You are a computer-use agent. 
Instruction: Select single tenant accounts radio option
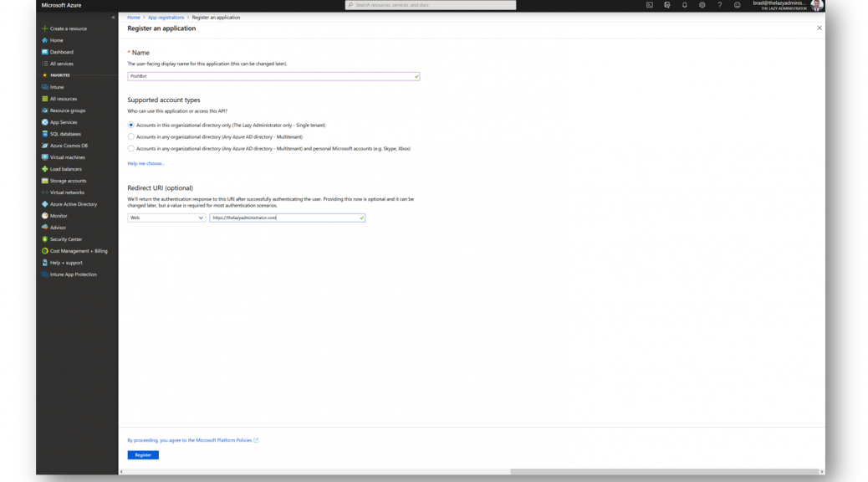point(130,126)
